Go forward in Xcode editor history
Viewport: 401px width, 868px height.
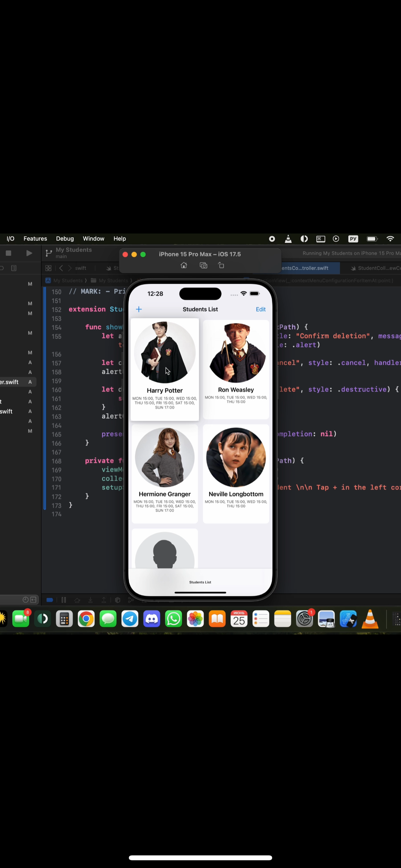[70, 268]
